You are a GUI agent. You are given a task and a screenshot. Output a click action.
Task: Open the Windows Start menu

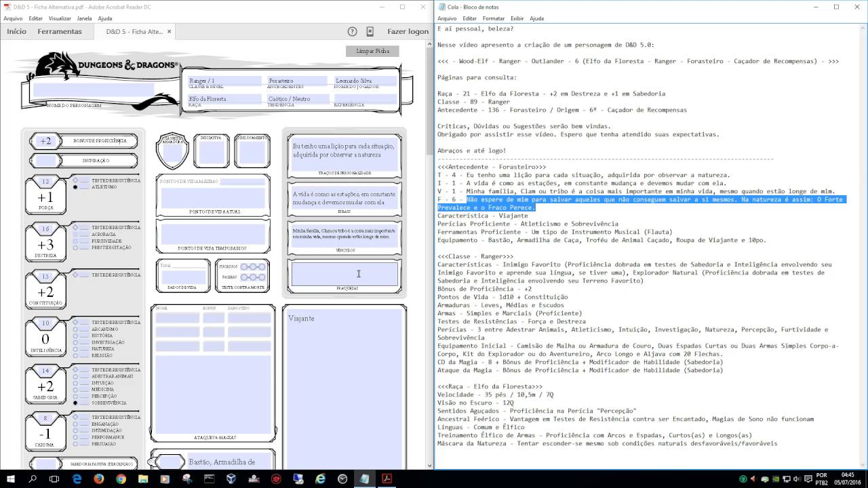pyautogui.click(x=11, y=479)
